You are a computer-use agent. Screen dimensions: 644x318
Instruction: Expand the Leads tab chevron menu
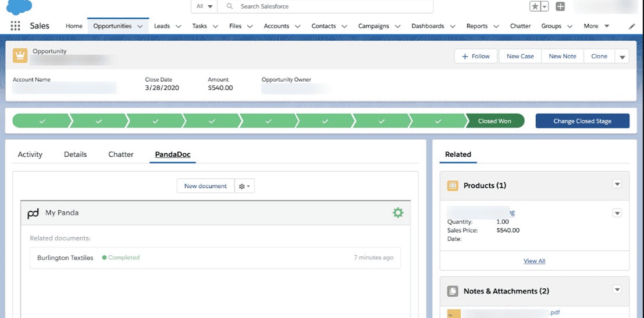coord(178,26)
